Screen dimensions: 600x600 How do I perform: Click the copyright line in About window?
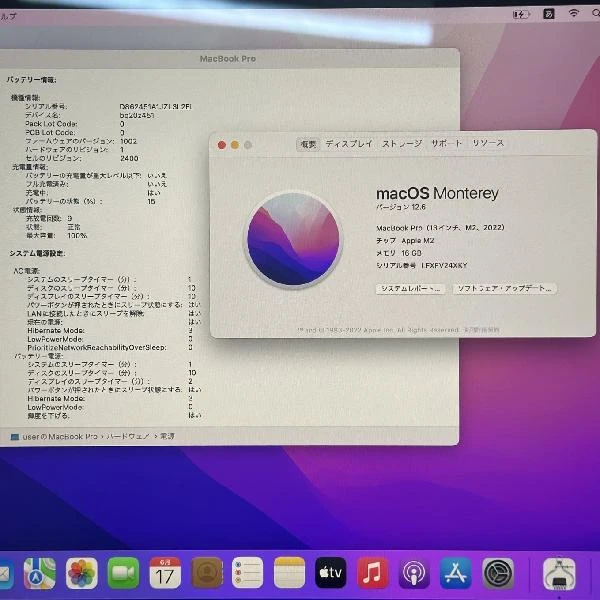click(x=398, y=330)
